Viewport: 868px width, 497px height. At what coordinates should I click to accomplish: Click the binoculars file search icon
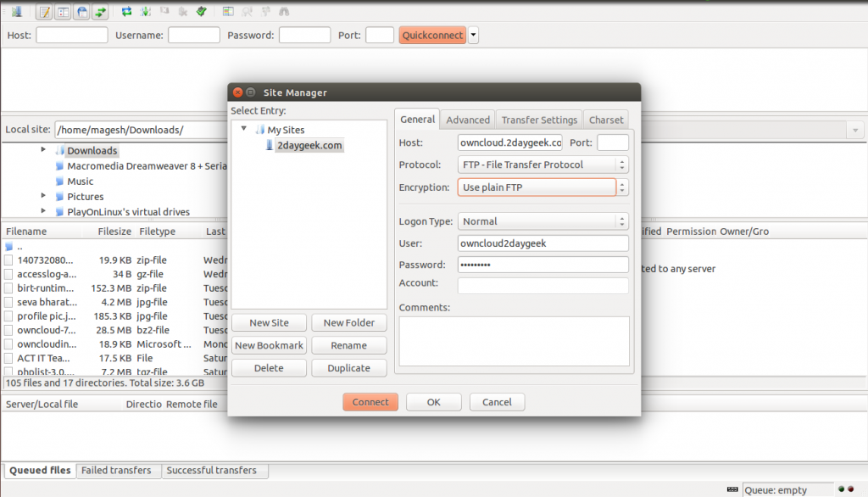tap(284, 12)
